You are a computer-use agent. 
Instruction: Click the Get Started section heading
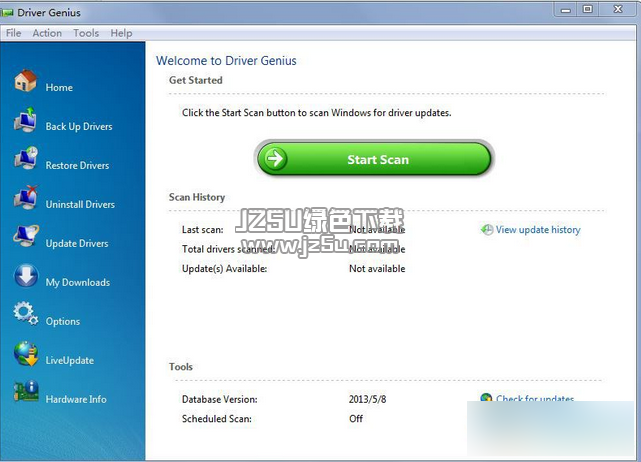(196, 80)
